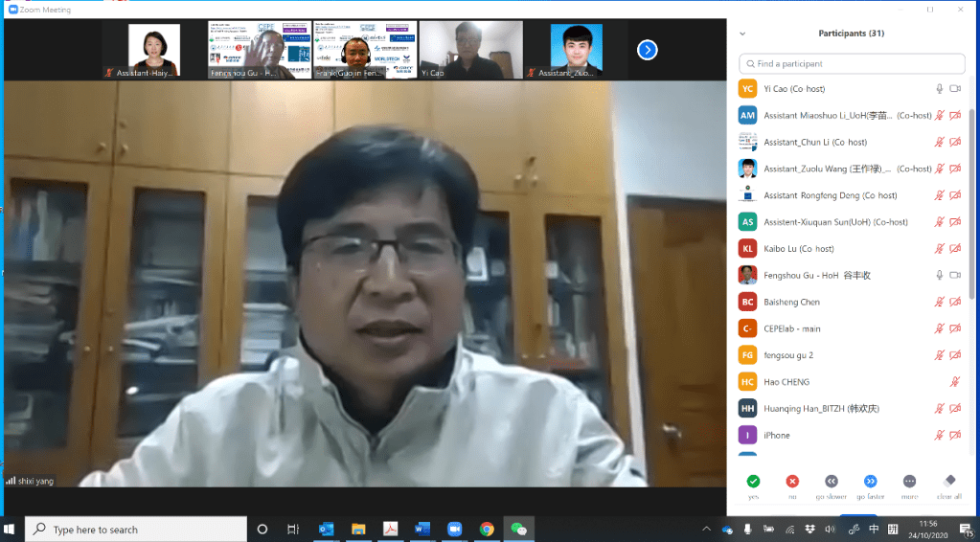The width and height of the screenshot is (980, 542).
Task: Click the green 'yes' reaction icon
Action: 753,481
